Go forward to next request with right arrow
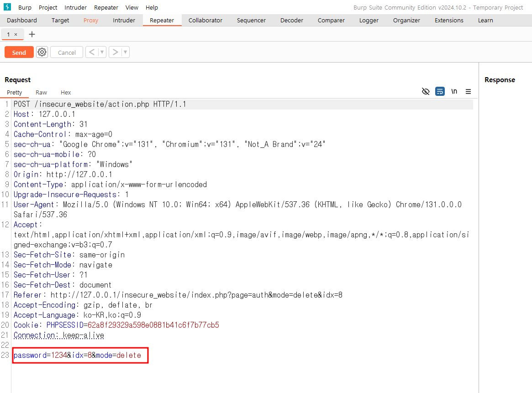This screenshot has width=532, height=393. (115, 52)
